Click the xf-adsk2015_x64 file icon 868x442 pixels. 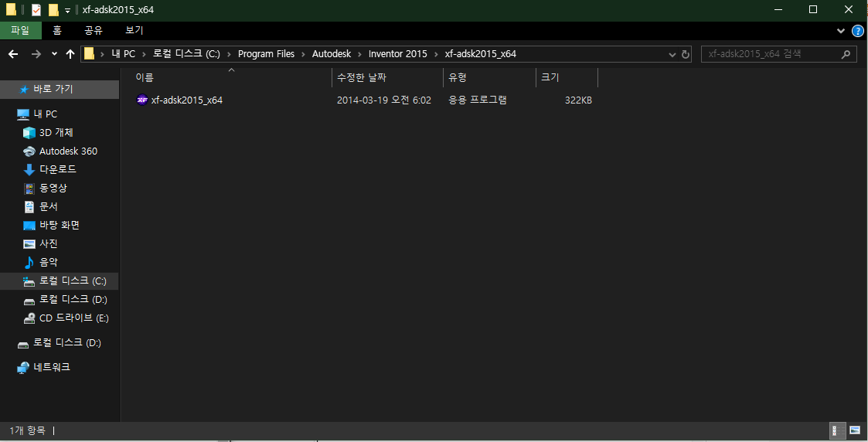(141, 100)
